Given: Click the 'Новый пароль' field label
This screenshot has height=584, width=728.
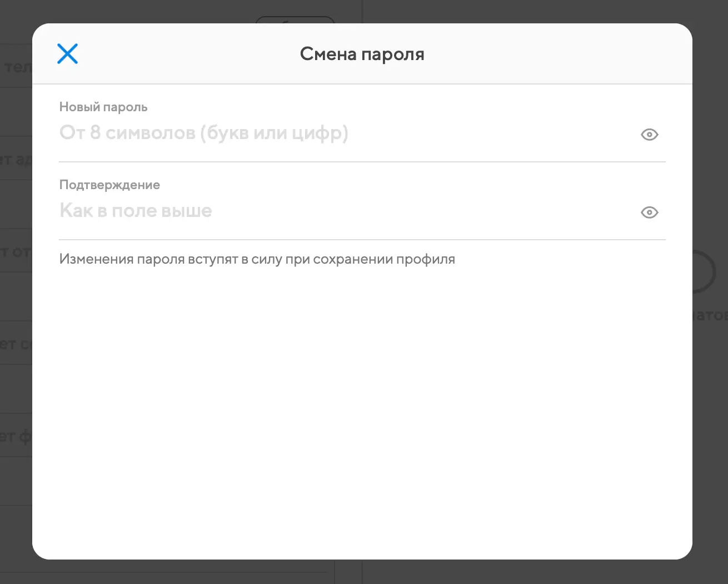Looking at the screenshot, I should [103, 107].
